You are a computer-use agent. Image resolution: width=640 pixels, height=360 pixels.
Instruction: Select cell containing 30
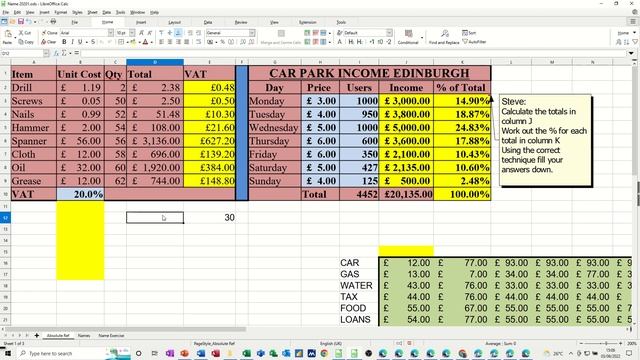pyautogui.click(x=209, y=218)
